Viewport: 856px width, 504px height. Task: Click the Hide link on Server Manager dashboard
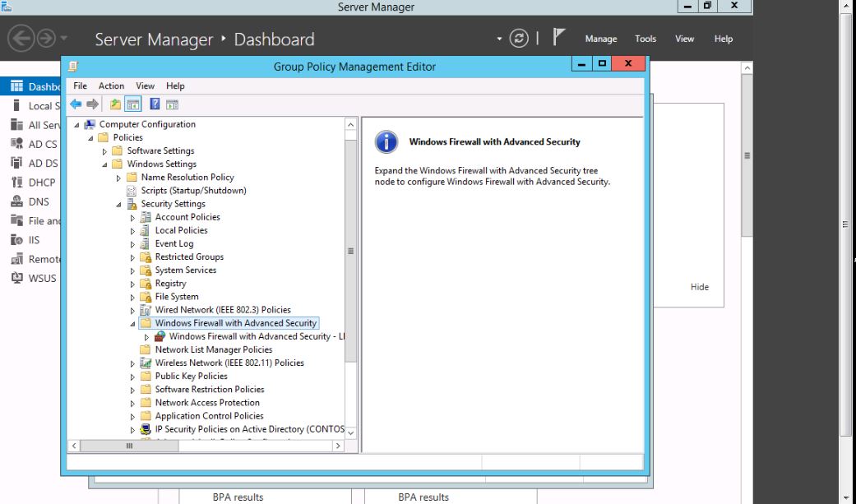(699, 287)
